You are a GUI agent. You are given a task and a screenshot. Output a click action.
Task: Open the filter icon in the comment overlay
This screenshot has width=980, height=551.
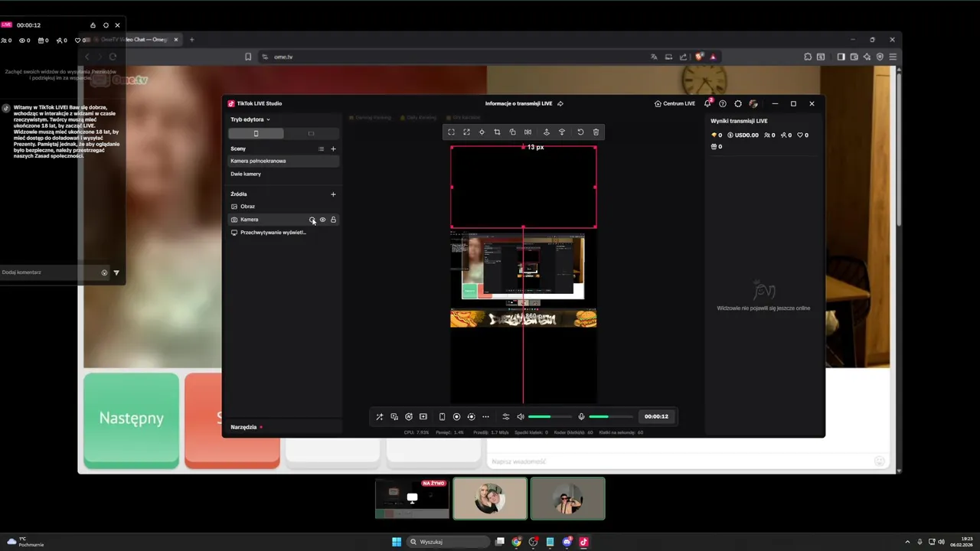click(116, 272)
